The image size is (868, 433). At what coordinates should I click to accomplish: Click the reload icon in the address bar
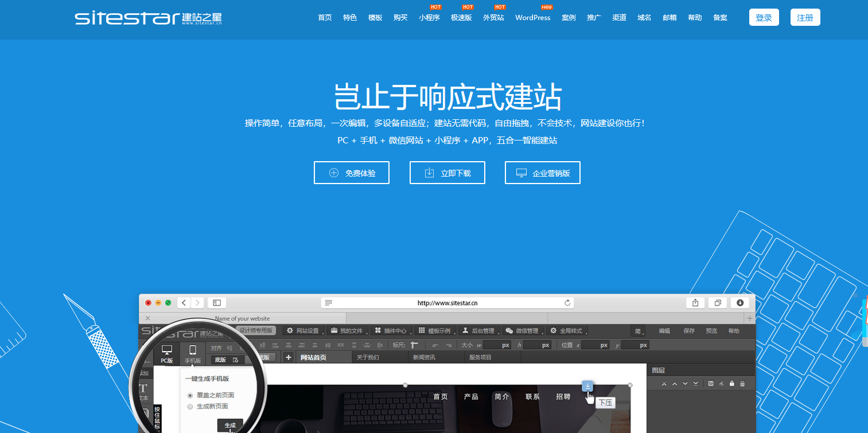tap(568, 302)
